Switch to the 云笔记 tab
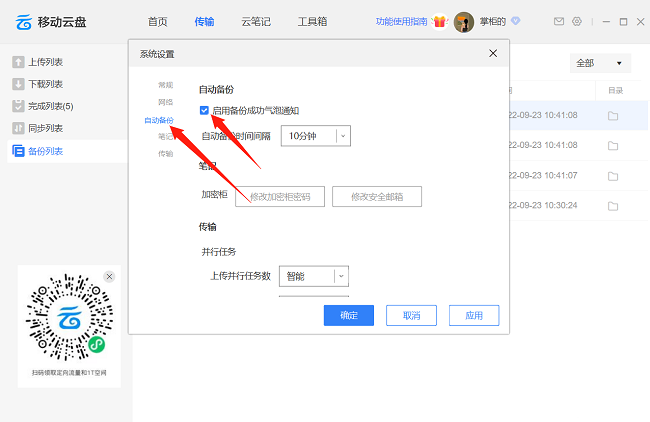Image resolution: width=650 pixels, height=422 pixels. tap(256, 21)
